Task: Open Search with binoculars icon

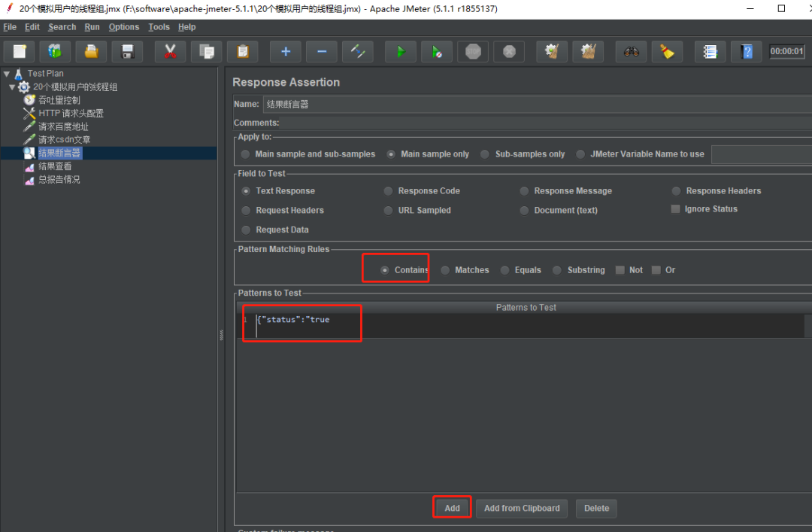Action: point(631,51)
